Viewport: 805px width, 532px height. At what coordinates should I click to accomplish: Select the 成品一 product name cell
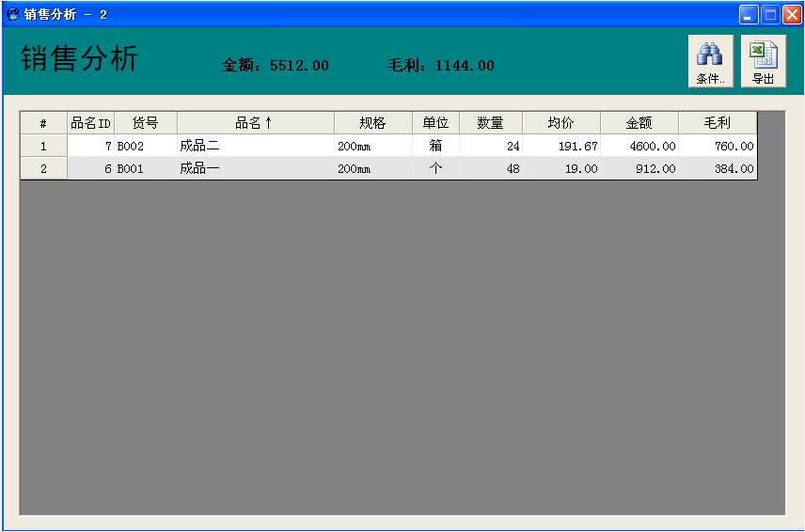(x=255, y=169)
